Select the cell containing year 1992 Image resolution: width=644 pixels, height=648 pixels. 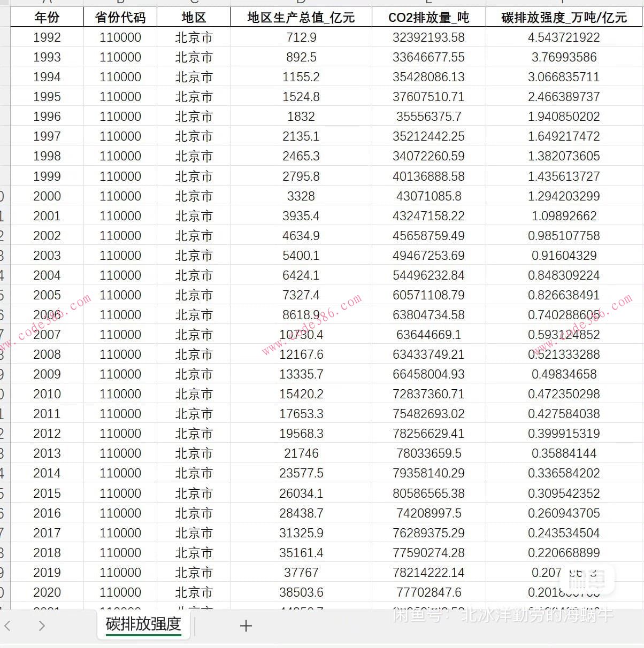tap(47, 37)
